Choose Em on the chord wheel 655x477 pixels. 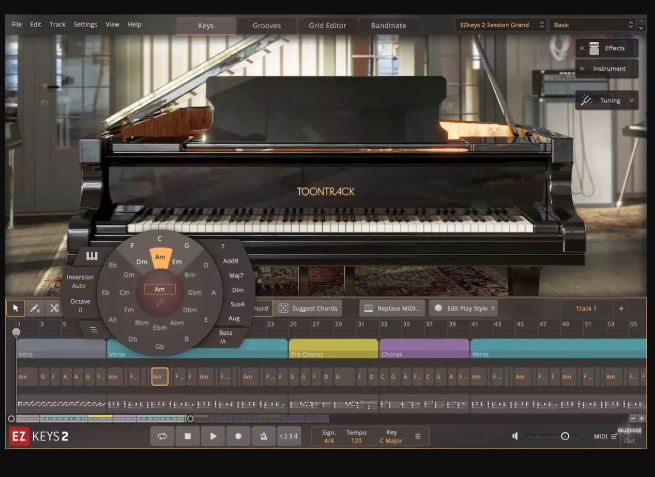pos(177,261)
